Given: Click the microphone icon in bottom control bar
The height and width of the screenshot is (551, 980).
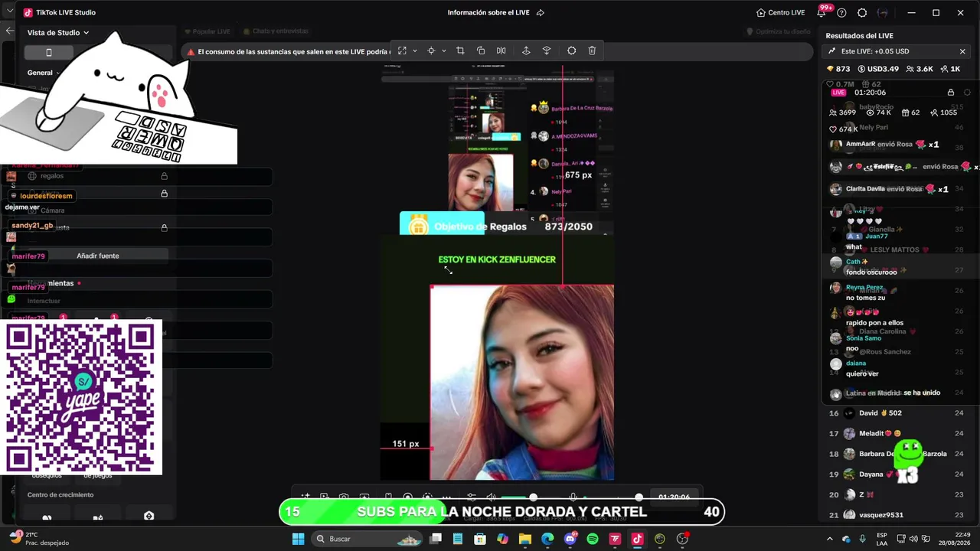Looking at the screenshot, I should tap(573, 497).
